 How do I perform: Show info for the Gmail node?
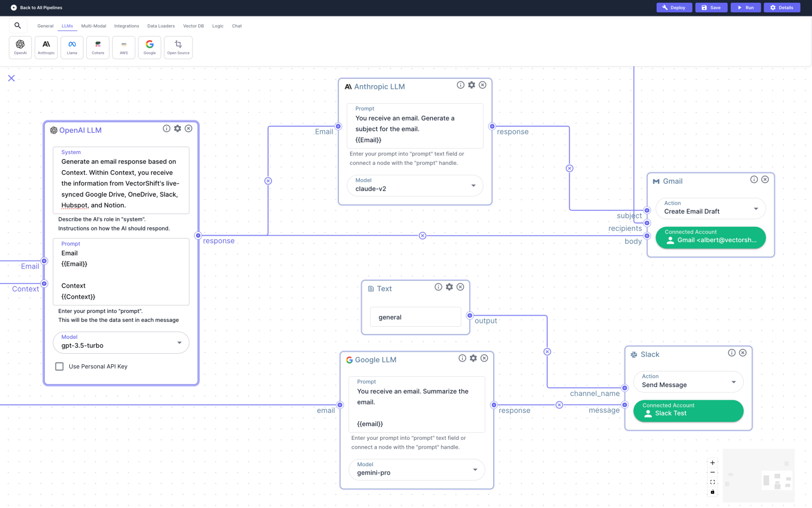coord(754,180)
